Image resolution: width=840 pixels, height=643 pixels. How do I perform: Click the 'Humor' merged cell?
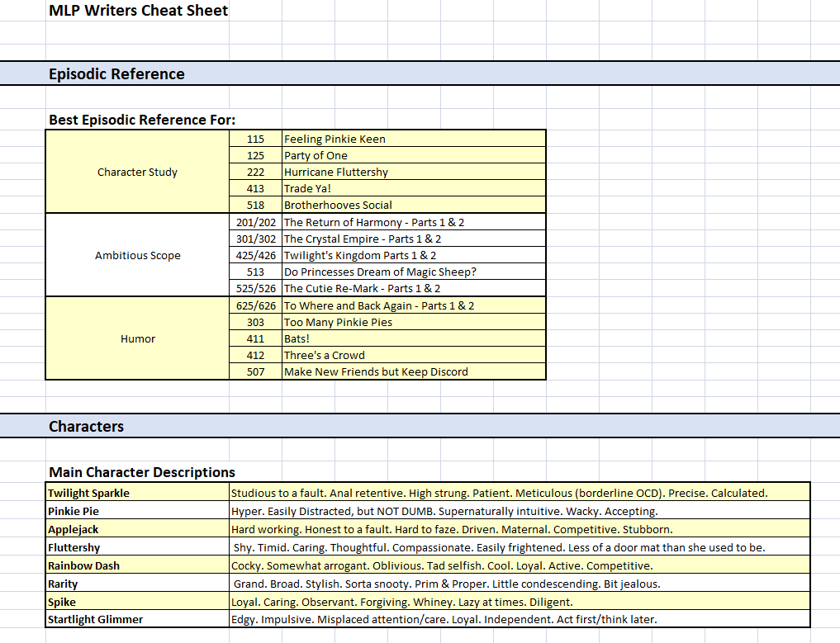[138, 338]
